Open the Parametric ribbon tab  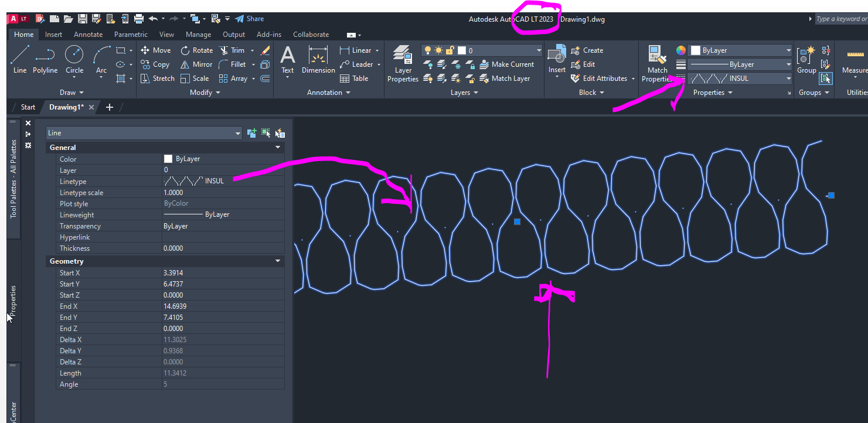pyautogui.click(x=131, y=34)
